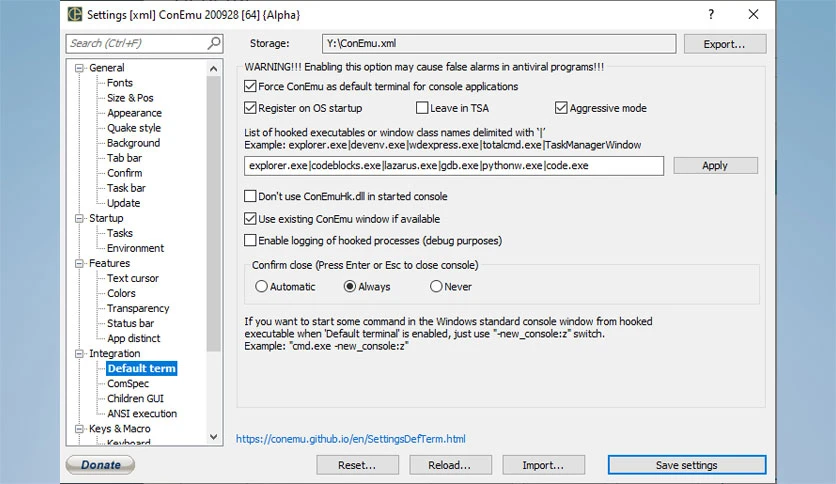Click the ConEmu app icon in title bar
This screenshot has width=836, height=484.
click(x=75, y=14)
